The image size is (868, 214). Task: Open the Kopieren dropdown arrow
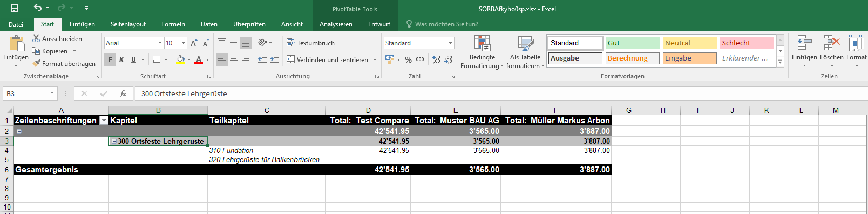tap(74, 51)
